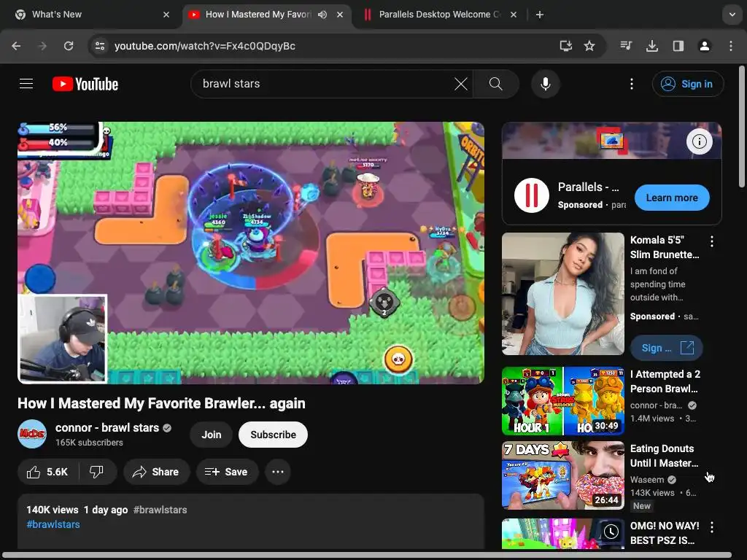
Task: Open the blue #brawlstars hashtag link
Action: coord(53,524)
